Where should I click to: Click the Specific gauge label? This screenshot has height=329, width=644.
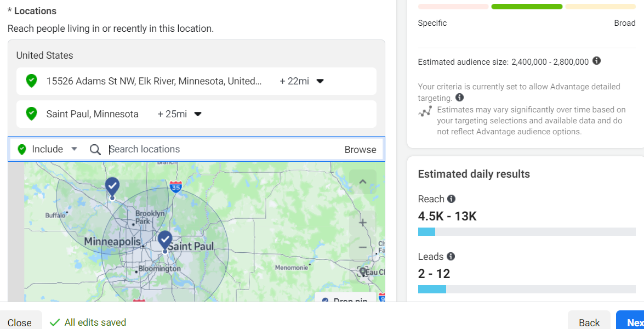point(432,23)
